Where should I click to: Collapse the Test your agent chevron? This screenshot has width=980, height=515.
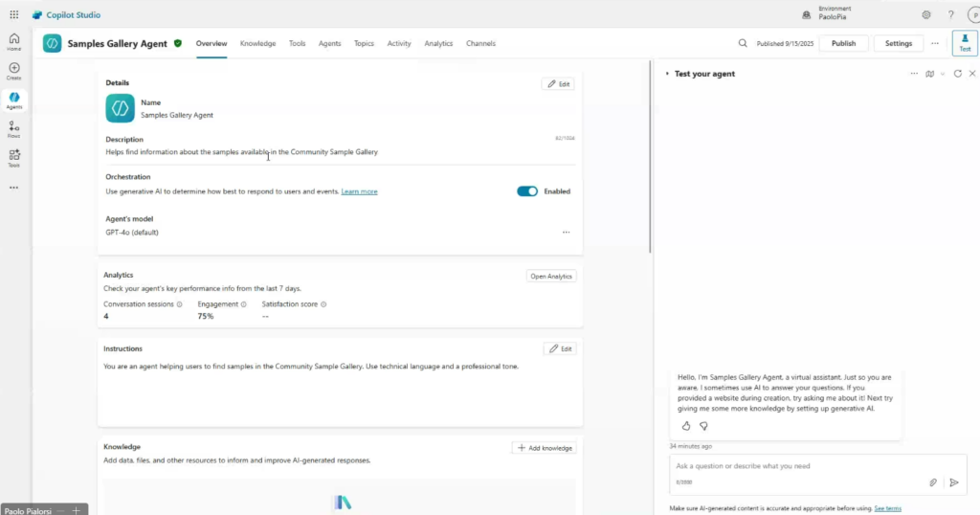(667, 74)
